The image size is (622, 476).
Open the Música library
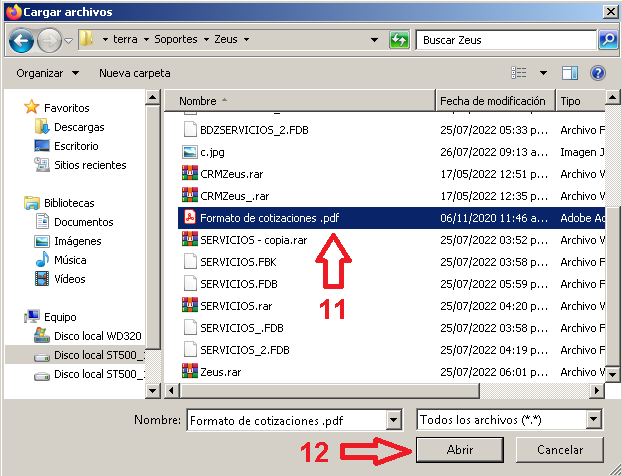[x=70, y=260]
